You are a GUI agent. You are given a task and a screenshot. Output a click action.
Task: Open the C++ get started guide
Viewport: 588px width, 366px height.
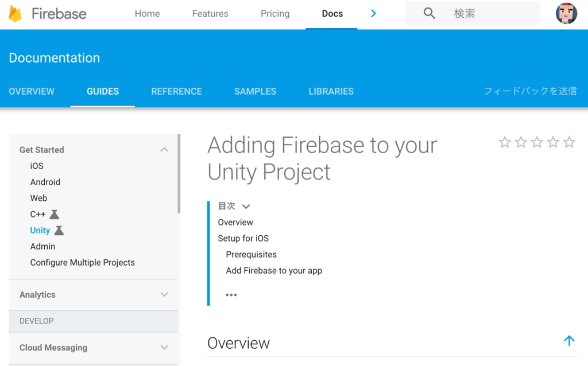[38, 215]
